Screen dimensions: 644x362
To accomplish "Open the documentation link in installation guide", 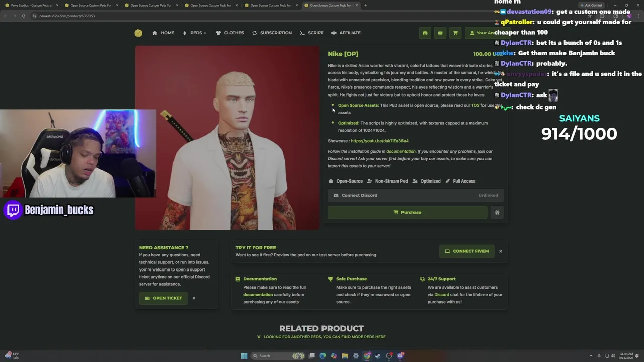I will (401, 151).
